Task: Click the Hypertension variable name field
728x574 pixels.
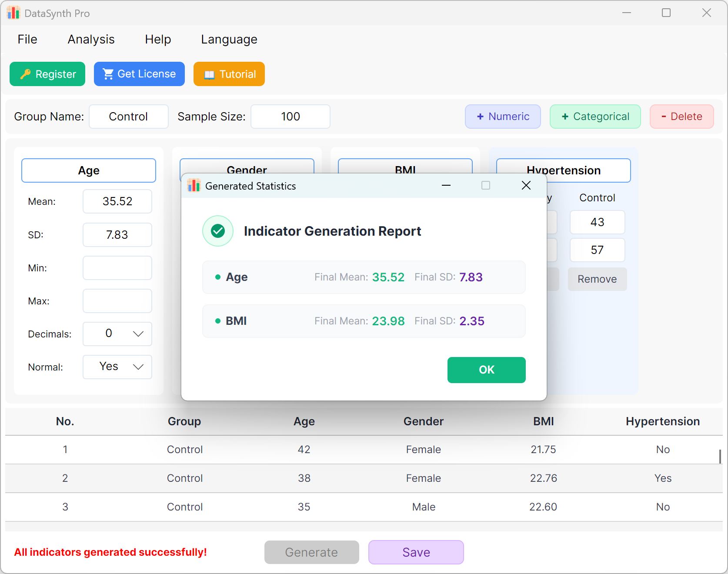Action: [564, 170]
